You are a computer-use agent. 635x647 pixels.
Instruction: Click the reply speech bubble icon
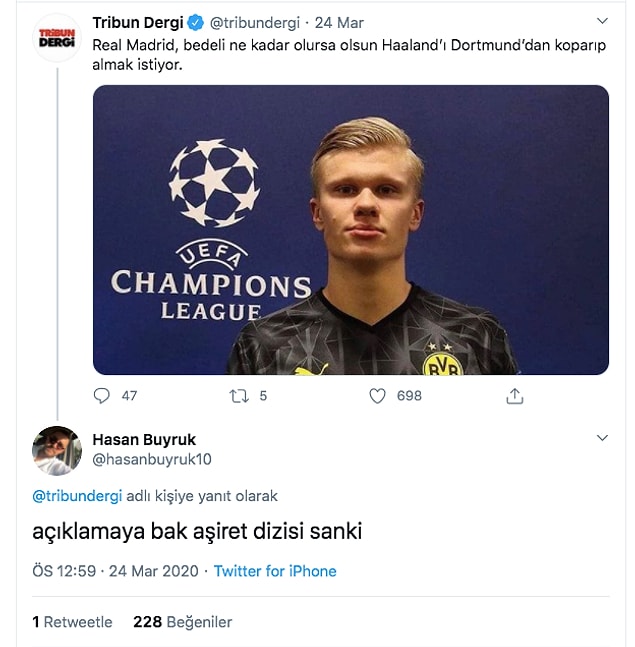102,396
